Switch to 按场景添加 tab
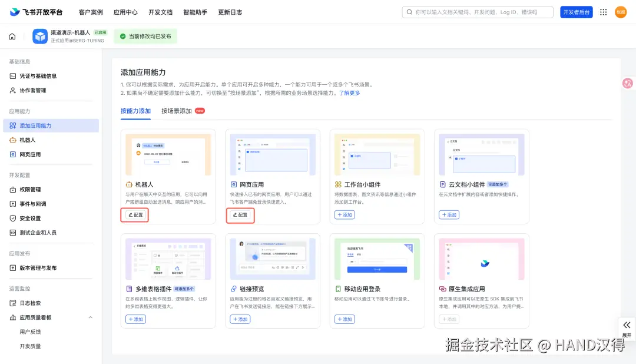The width and height of the screenshot is (636, 364). [177, 111]
